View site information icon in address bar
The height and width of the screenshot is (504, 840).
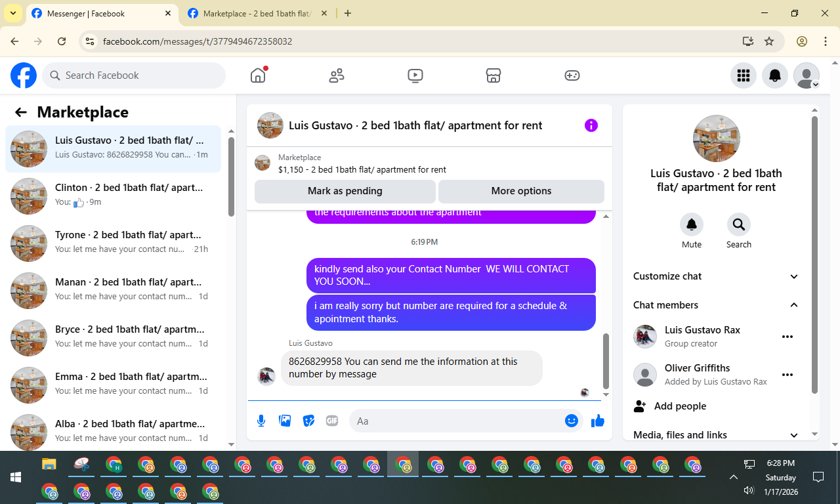coord(91,41)
